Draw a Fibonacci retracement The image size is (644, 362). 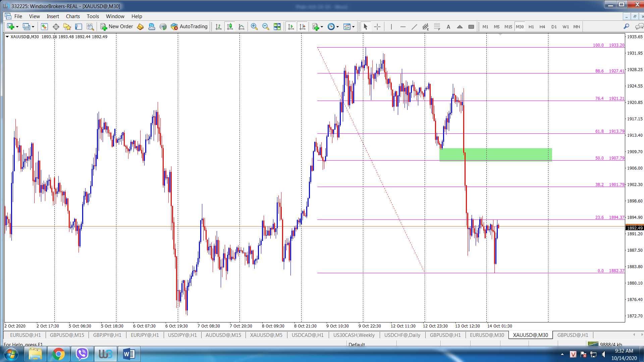437,27
